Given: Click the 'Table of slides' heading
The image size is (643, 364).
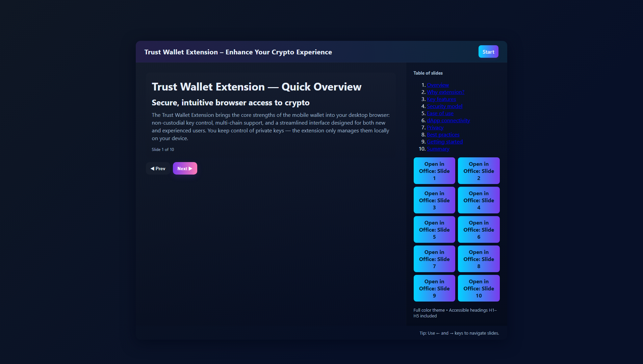Looking at the screenshot, I should pyautogui.click(x=428, y=73).
